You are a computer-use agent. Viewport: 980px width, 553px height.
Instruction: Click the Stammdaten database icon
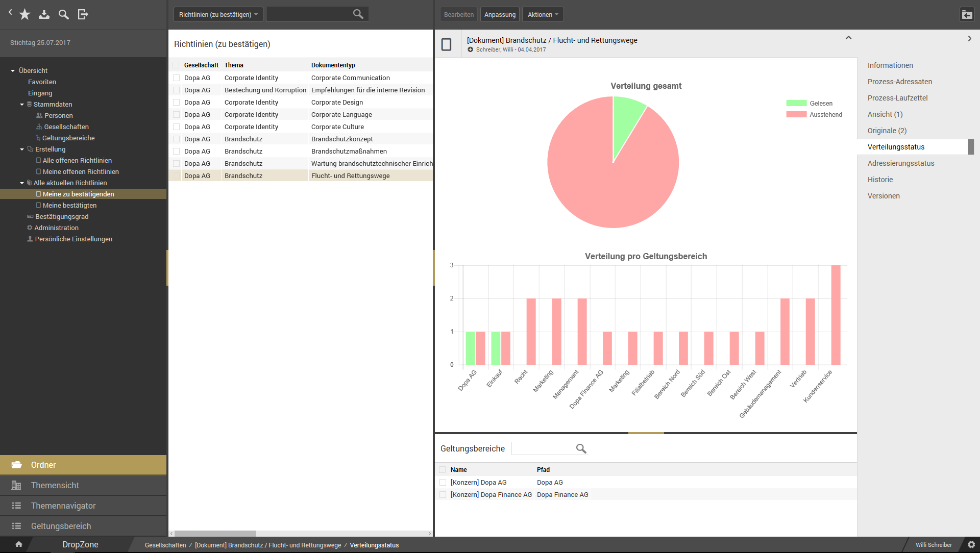pyautogui.click(x=30, y=104)
